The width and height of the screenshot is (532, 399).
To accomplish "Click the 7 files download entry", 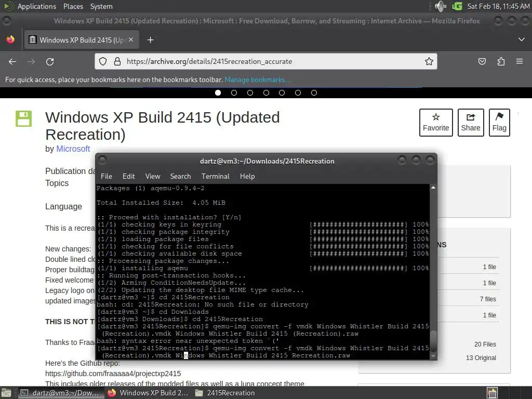I will (487, 299).
